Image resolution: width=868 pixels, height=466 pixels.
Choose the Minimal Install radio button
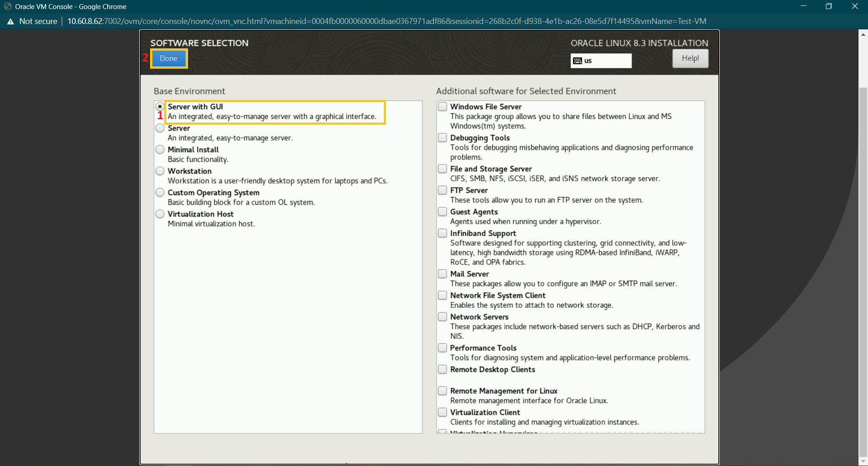pyautogui.click(x=160, y=150)
